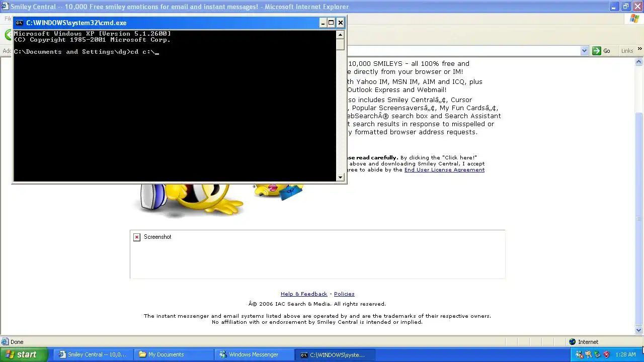Viewport: 644px width, 362px height.
Task: Click the cmd scrollbar down arrow
Action: point(341,177)
